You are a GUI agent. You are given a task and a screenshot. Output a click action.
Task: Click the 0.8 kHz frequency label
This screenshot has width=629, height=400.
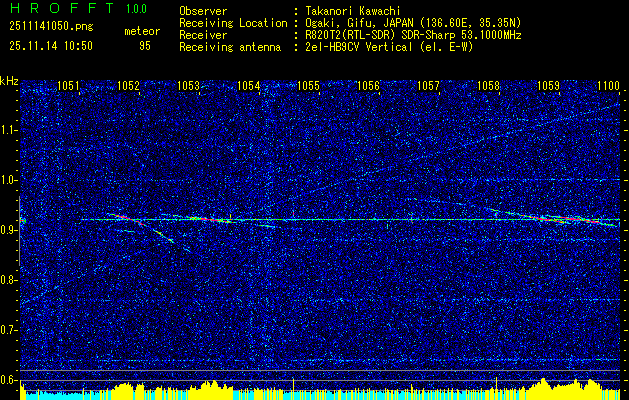click(7, 280)
